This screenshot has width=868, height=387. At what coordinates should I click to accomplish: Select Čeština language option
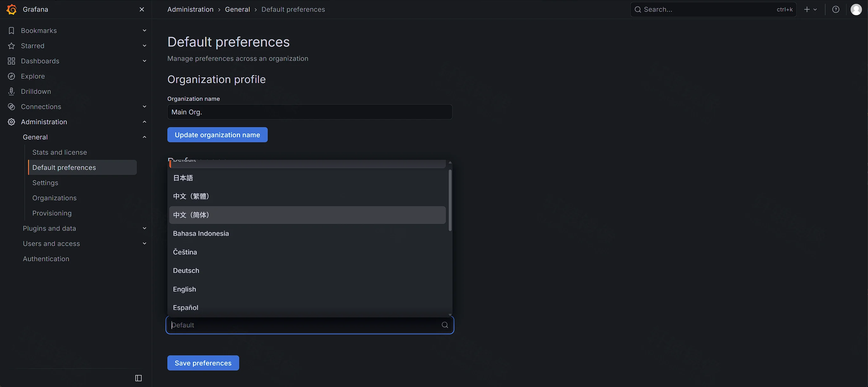click(x=307, y=252)
